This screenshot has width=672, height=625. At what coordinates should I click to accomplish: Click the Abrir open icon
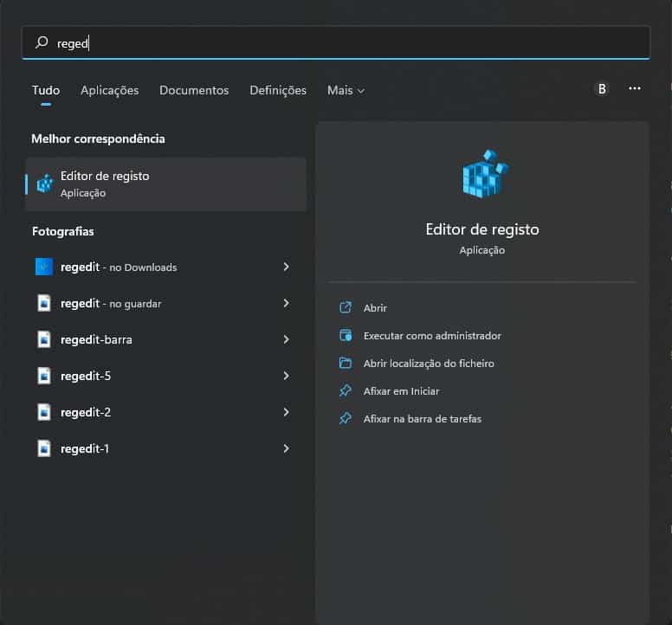pyautogui.click(x=346, y=308)
